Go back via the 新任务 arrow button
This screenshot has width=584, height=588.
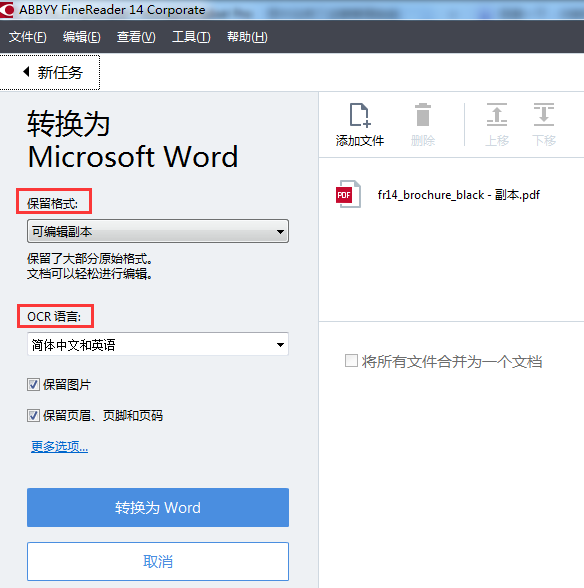point(50,72)
